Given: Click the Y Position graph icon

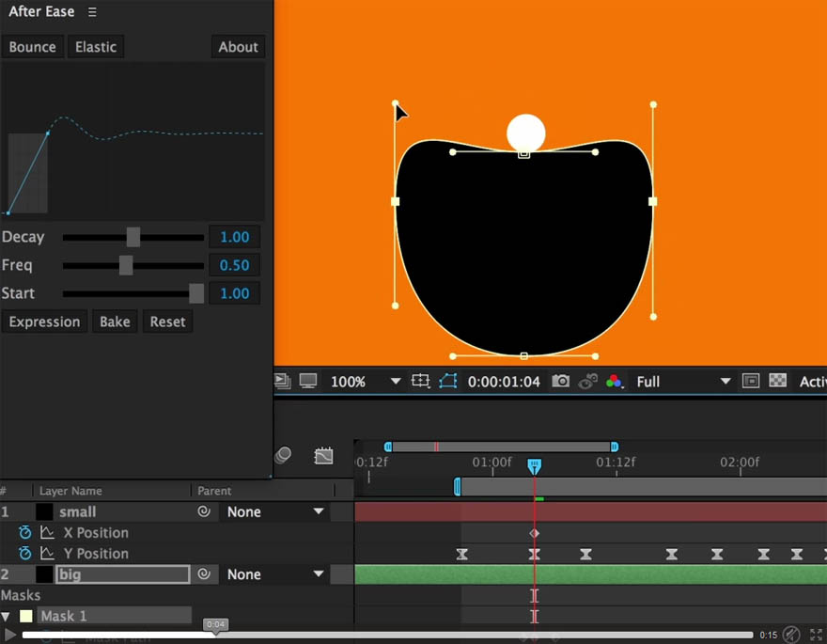Looking at the screenshot, I should coord(47,554).
